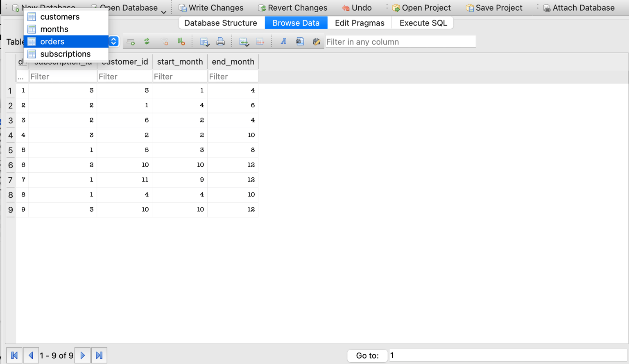This screenshot has height=364, width=629.
Task: Open the format text 'A' icon
Action: point(283,41)
